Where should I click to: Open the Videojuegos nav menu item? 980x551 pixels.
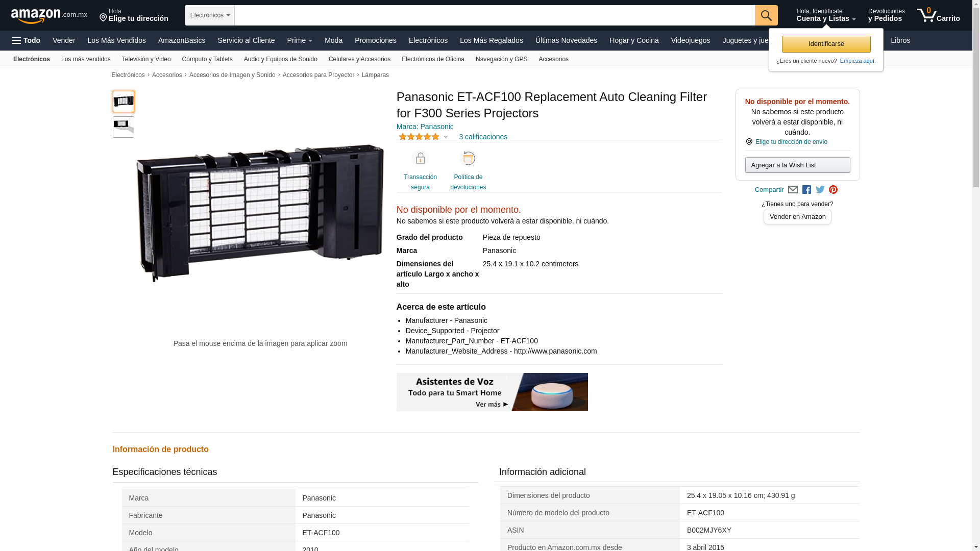pos(690,40)
